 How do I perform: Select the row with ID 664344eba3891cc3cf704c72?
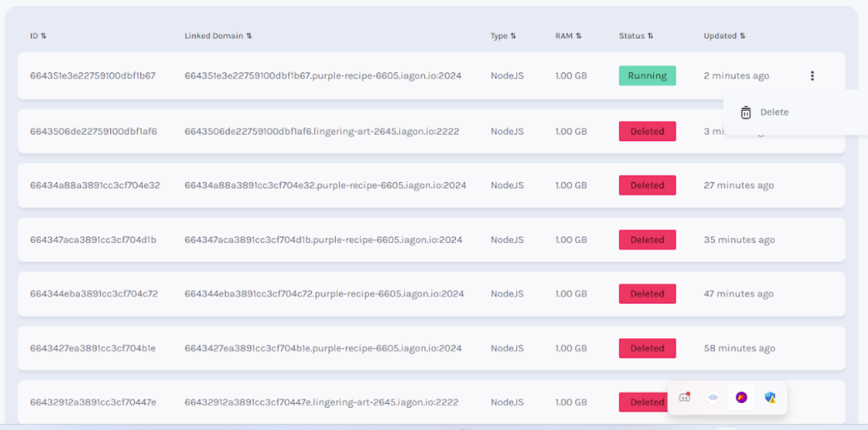click(94, 294)
